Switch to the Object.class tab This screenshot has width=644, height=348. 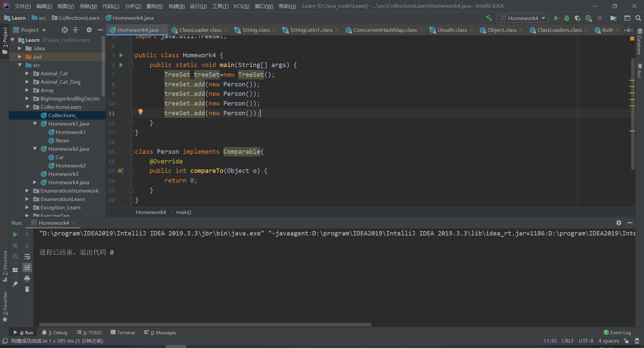pyautogui.click(x=501, y=30)
